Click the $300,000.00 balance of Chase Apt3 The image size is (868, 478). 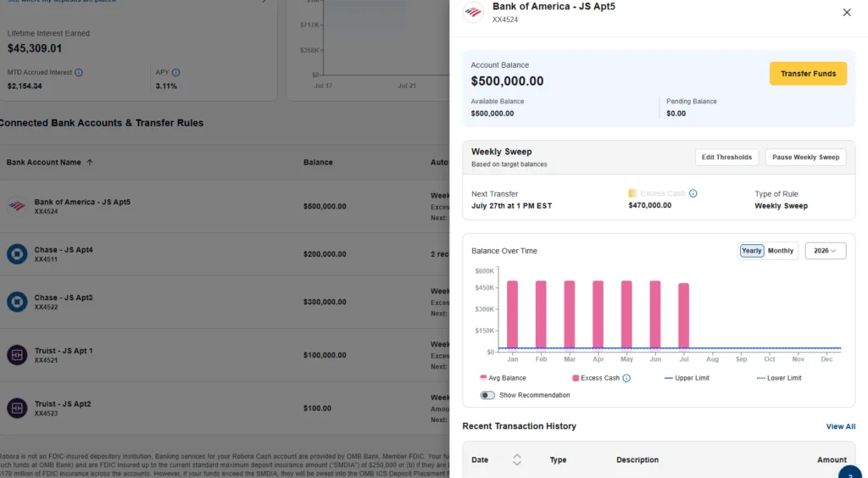(325, 302)
